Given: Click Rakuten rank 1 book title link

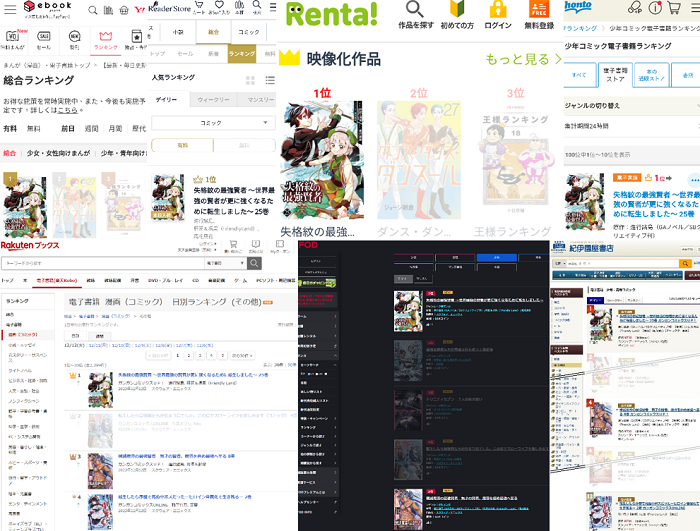Looking at the screenshot, I should click(x=193, y=375).
